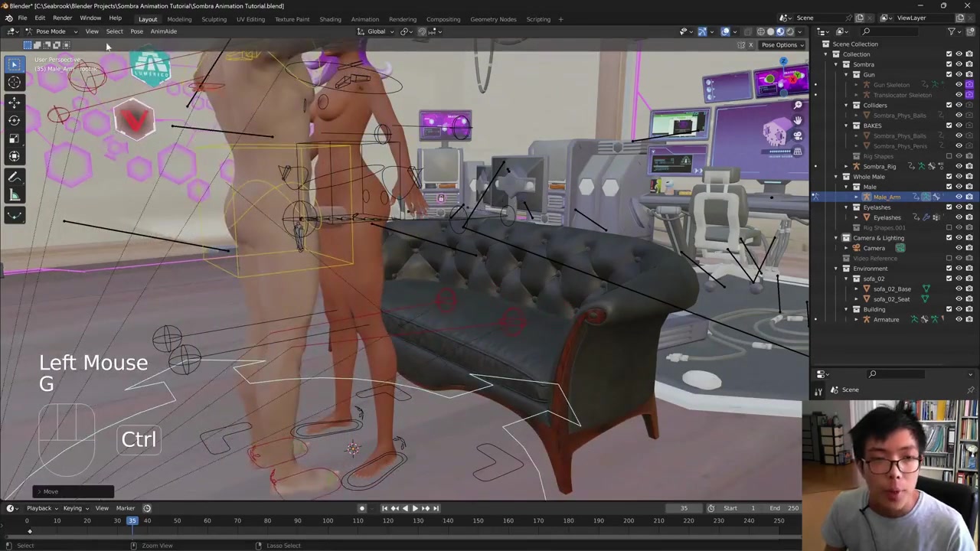Toggle X-ray view icon in viewport header
Image resolution: width=980 pixels, height=551 pixels.
(748, 31)
